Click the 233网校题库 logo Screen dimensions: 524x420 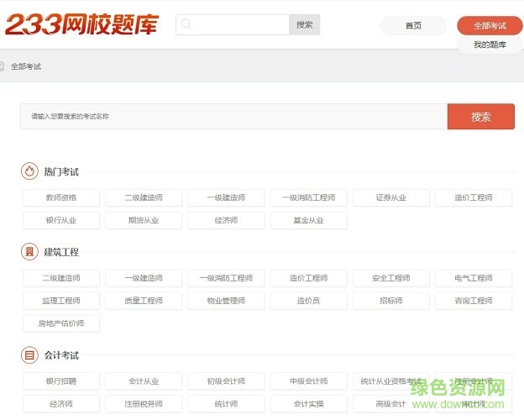81,24
